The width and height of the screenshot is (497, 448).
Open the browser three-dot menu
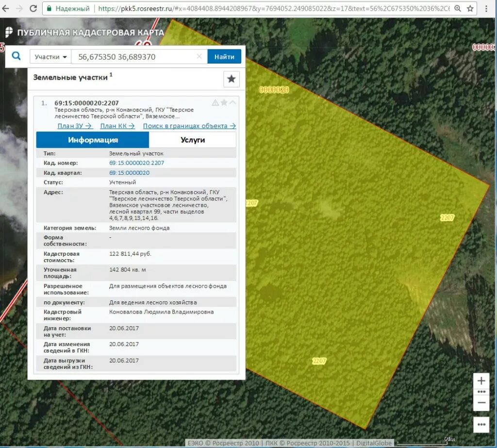point(486,9)
